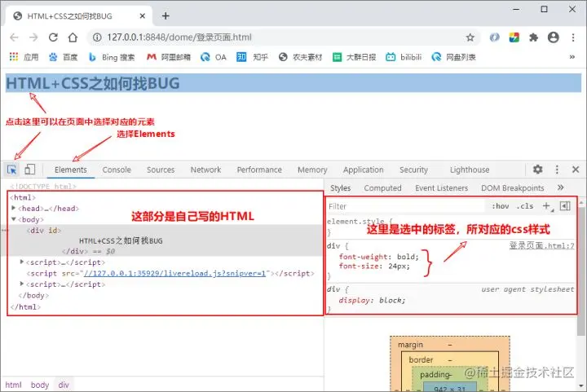Open the 知乎 bookmark
587x392 pixels.
pos(252,57)
